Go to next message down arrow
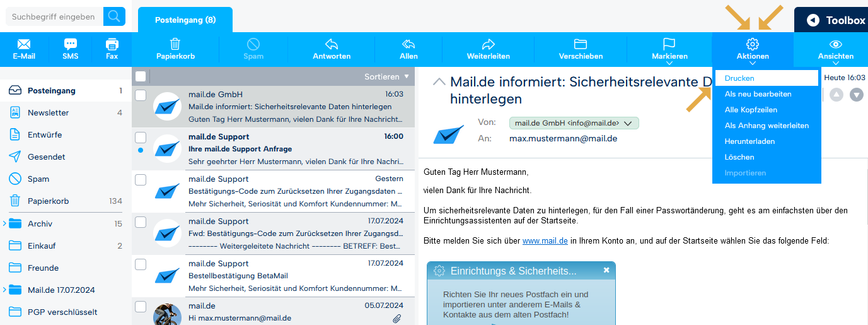 tap(857, 95)
